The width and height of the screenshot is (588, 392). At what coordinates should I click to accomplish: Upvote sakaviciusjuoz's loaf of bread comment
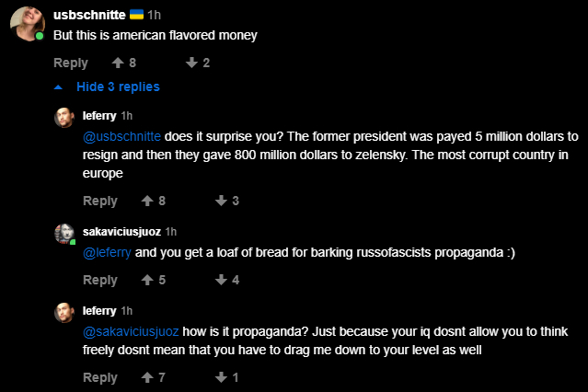click(x=147, y=280)
